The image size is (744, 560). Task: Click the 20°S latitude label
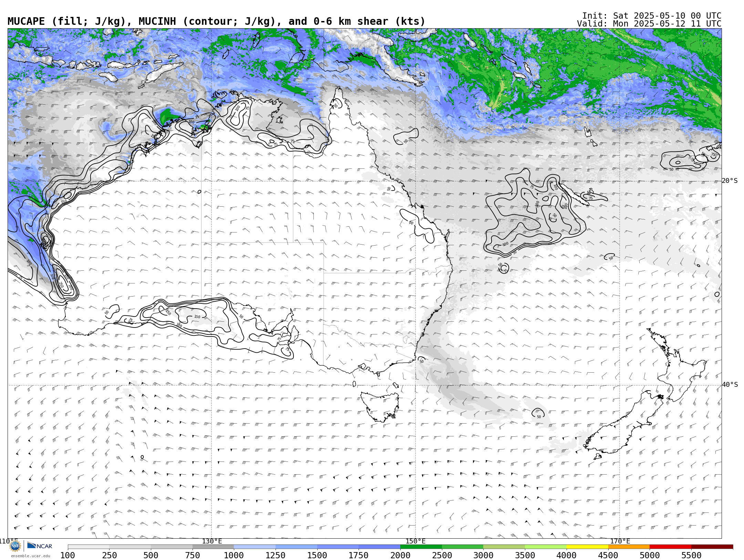pyautogui.click(x=730, y=181)
